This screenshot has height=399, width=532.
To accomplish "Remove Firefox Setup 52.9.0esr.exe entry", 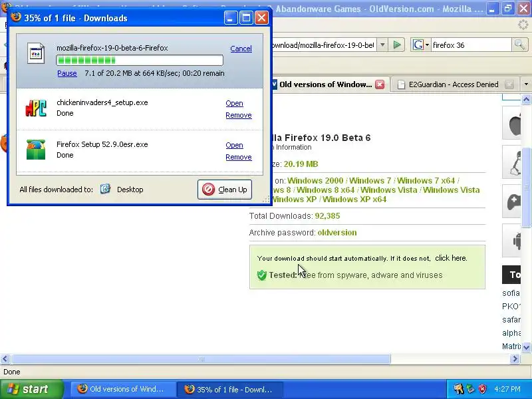I will click(x=239, y=157).
